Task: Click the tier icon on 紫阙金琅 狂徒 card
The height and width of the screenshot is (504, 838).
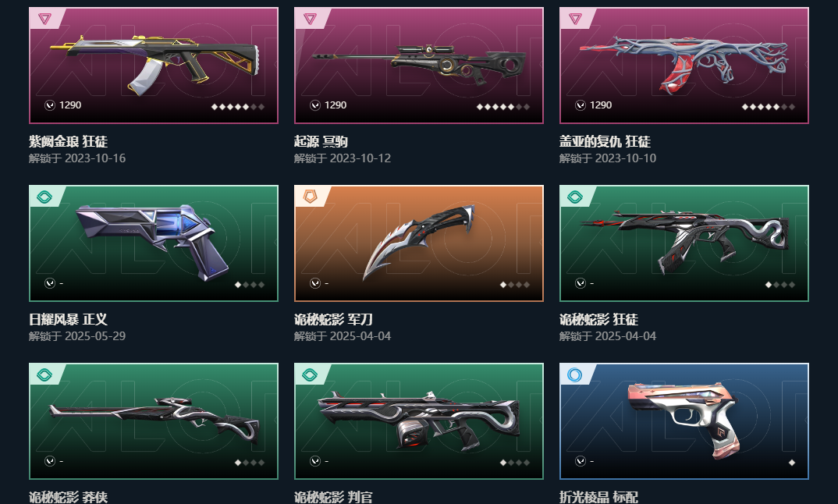Action: [45, 20]
